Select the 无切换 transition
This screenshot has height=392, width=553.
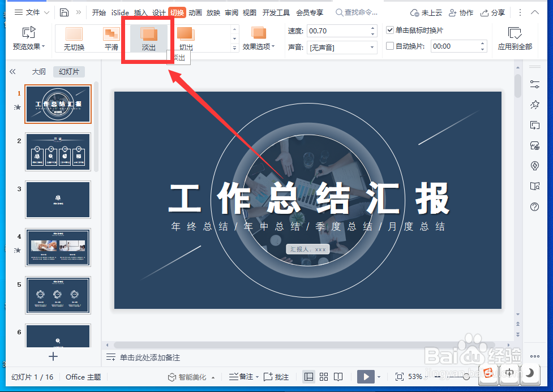(74, 39)
